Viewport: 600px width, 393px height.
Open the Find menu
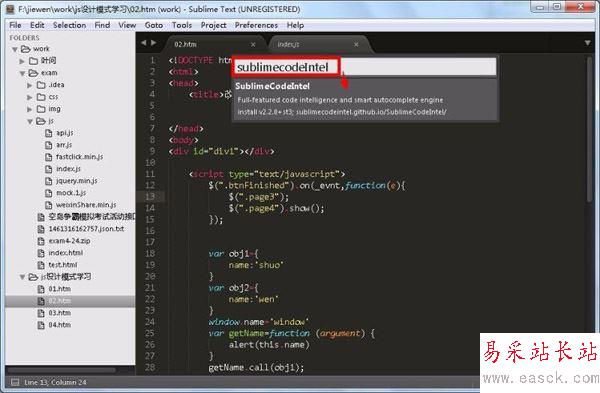[102, 25]
